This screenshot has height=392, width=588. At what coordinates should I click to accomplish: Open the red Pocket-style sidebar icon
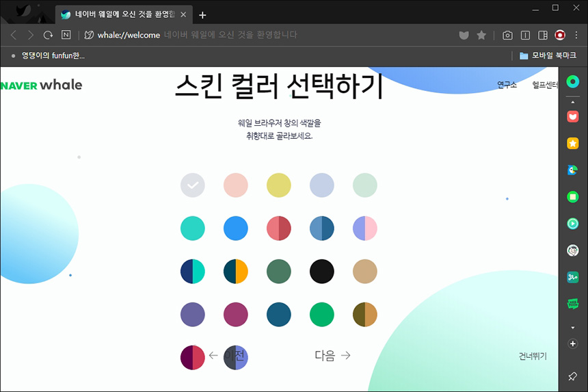click(x=573, y=117)
